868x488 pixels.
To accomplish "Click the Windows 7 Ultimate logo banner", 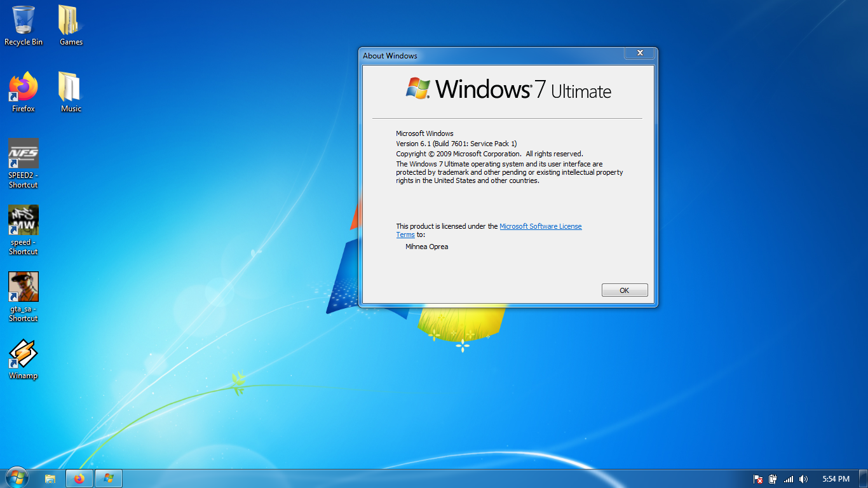I will pyautogui.click(x=508, y=89).
